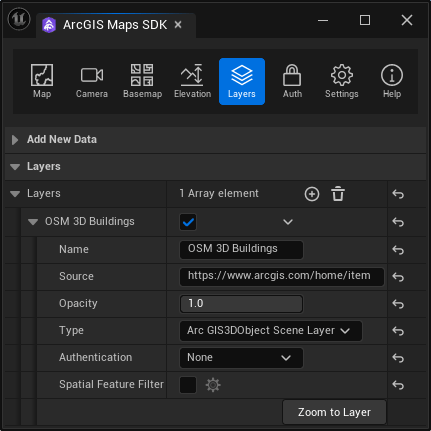Click the '1 Array element' text
The image size is (431, 431).
pos(219,193)
